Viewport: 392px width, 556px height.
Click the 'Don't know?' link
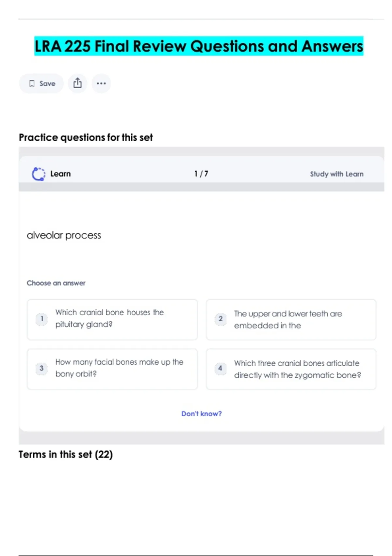tap(202, 414)
